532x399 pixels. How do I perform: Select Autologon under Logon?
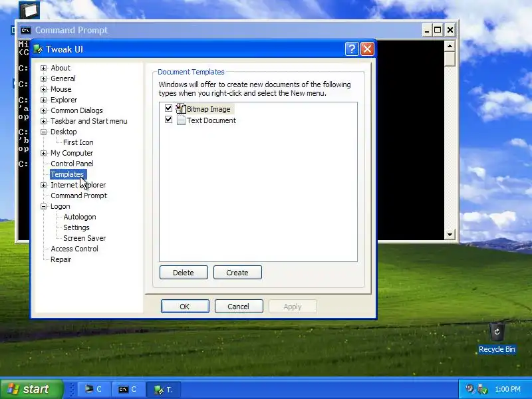[x=79, y=217]
